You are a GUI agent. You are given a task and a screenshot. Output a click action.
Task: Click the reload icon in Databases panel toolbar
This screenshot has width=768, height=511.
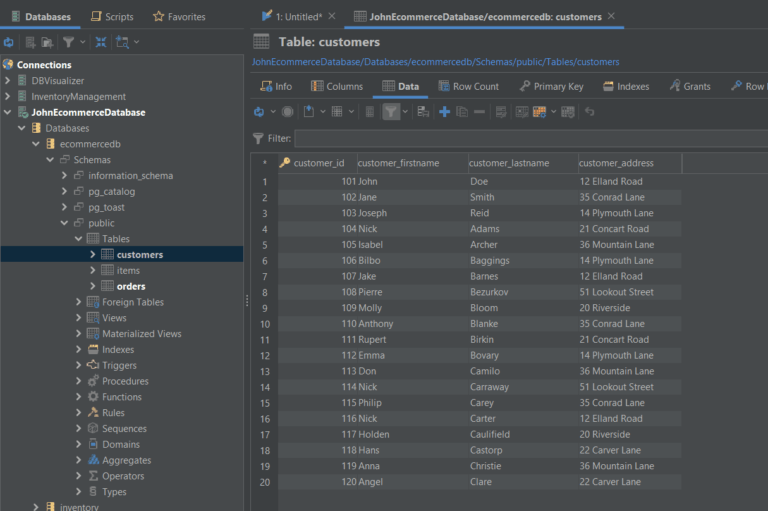pos(9,42)
